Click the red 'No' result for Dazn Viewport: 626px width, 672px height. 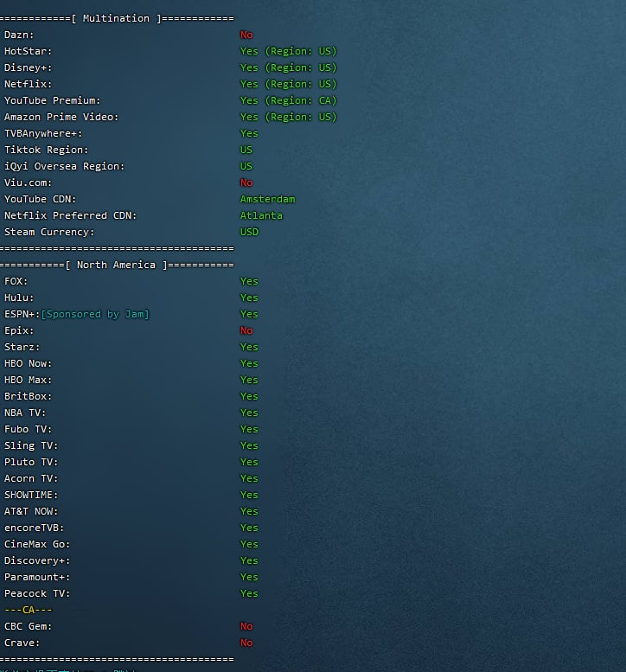246,35
